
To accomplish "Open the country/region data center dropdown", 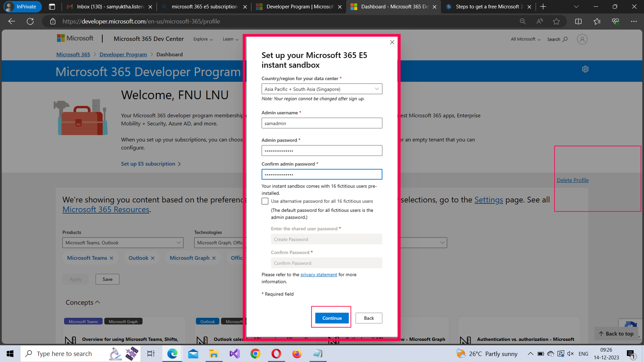I will coord(322,89).
